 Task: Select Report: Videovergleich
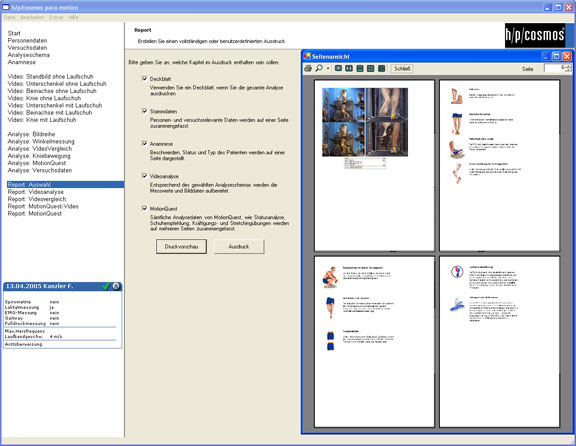point(37,199)
